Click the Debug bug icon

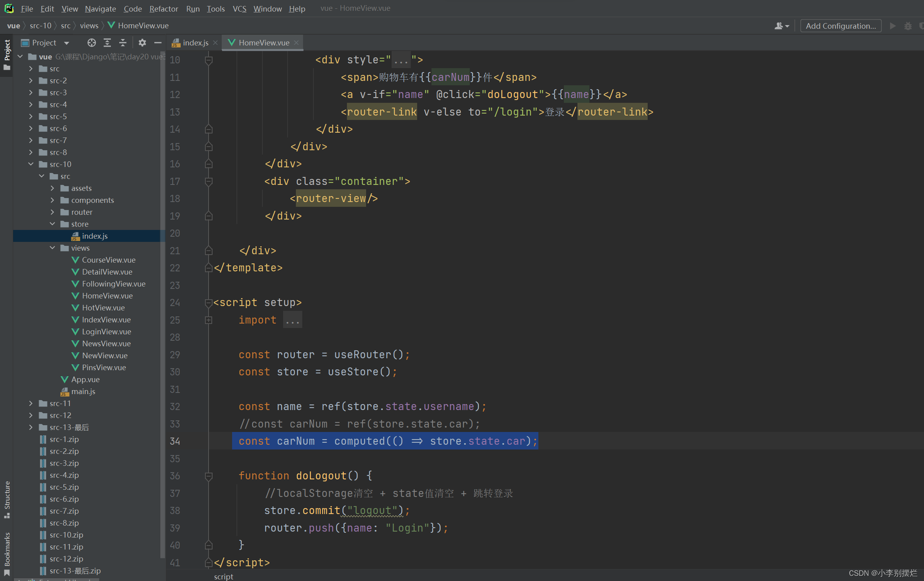(908, 26)
